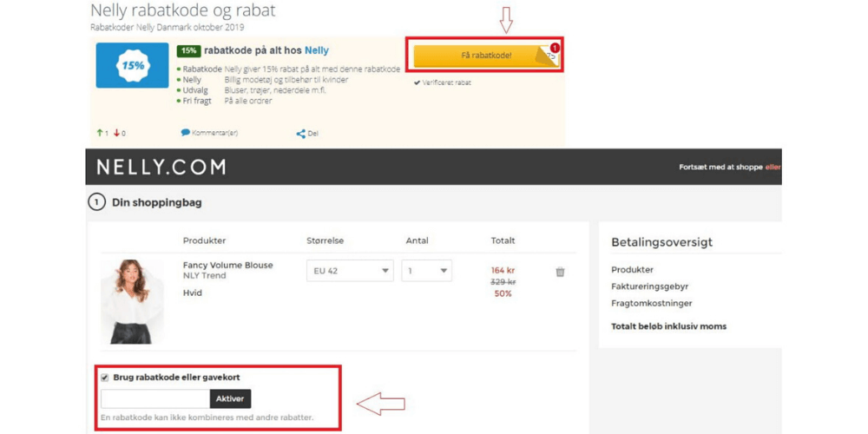Image resolution: width=868 pixels, height=434 pixels.
Task: Open comments via the speech bubble icon
Action: point(185,133)
